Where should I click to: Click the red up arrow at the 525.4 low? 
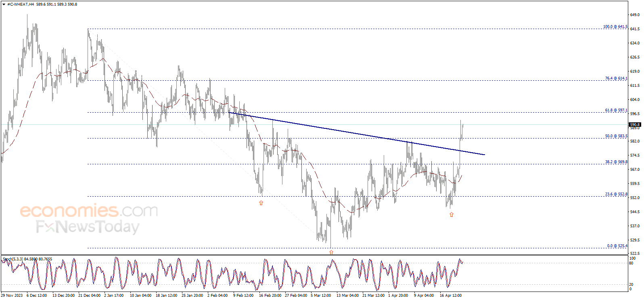click(x=331, y=252)
